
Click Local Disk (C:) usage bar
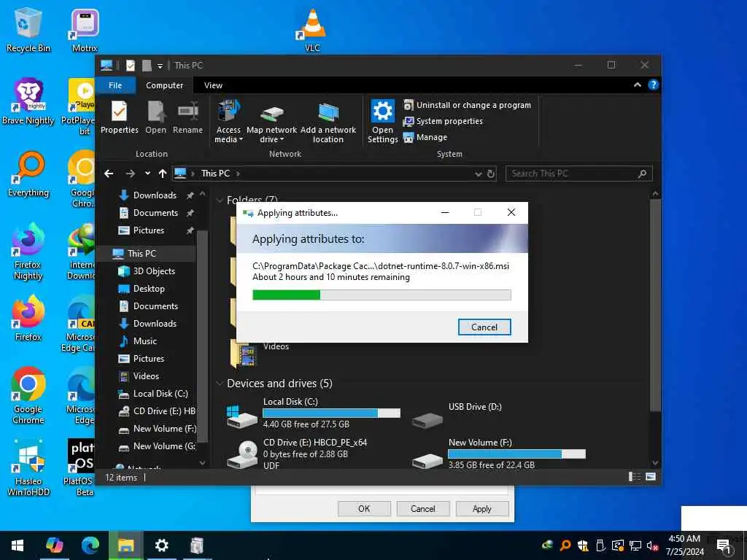click(x=332, y=413)
